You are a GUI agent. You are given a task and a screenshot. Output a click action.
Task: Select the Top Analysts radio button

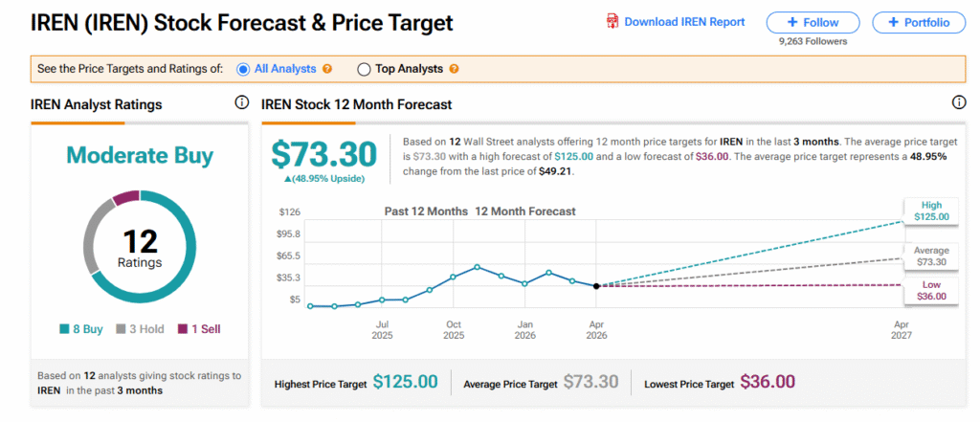pyautogui.click(x=364, y=69)
